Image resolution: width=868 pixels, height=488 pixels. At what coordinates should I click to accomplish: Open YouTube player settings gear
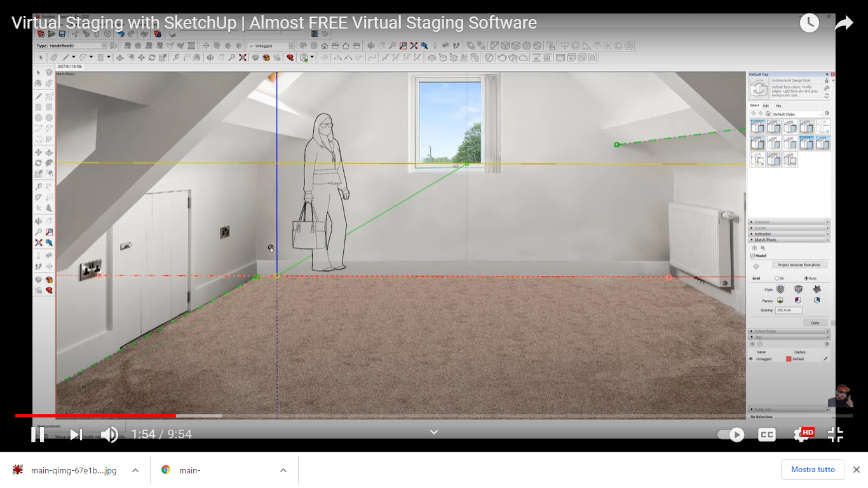[x=802, y=435]
